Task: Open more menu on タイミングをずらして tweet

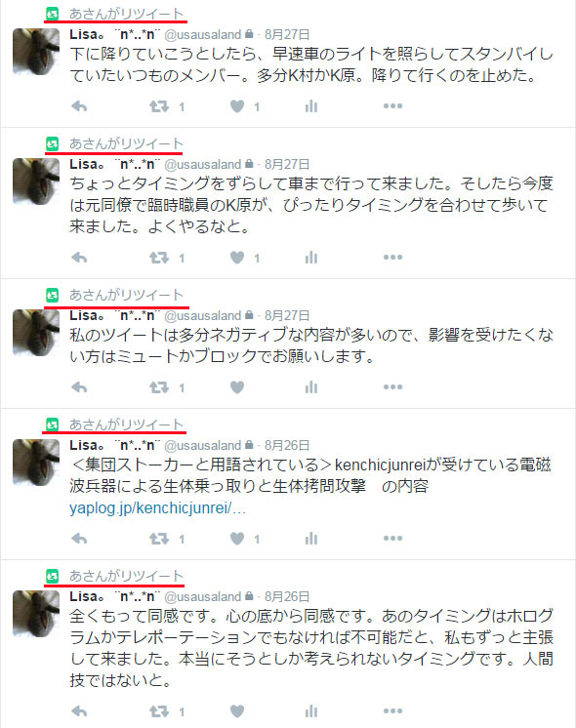Action: [x=393, y=258]
